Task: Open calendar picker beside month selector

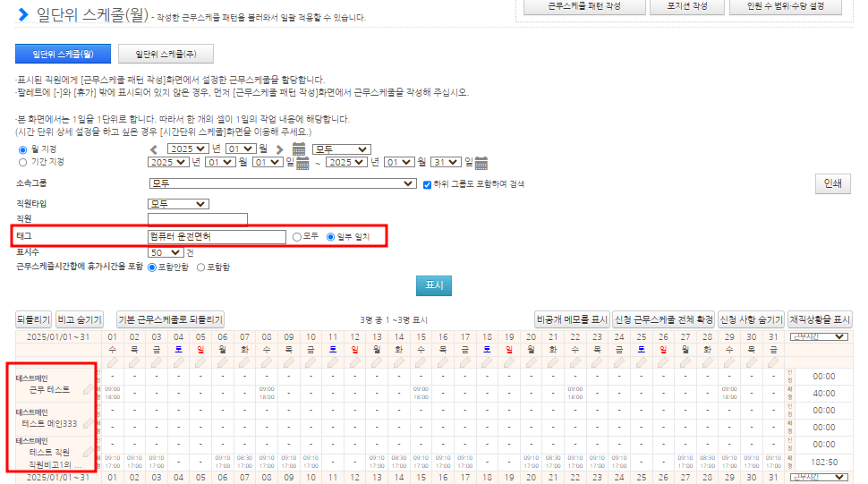Action: (299, 149)
